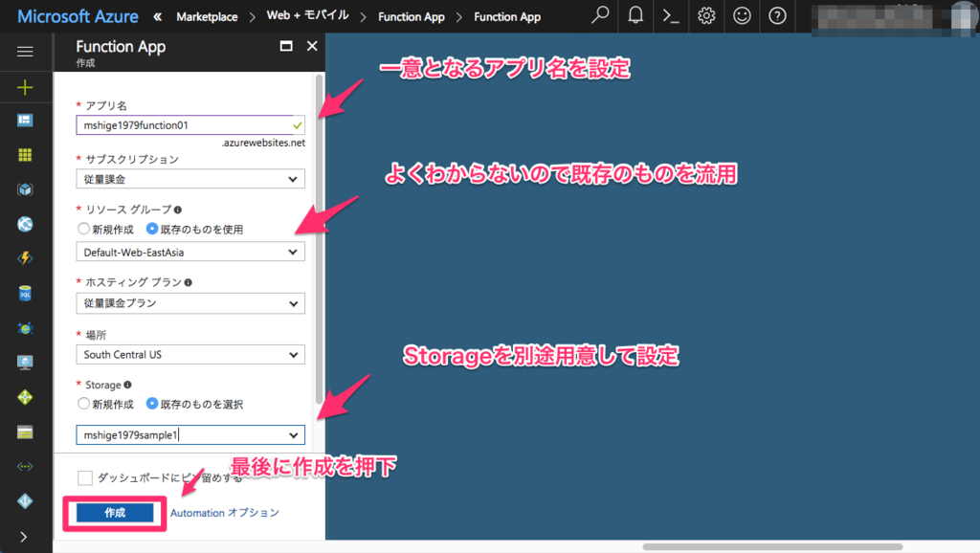Send feedback via the smiley icon

point(741,16)
